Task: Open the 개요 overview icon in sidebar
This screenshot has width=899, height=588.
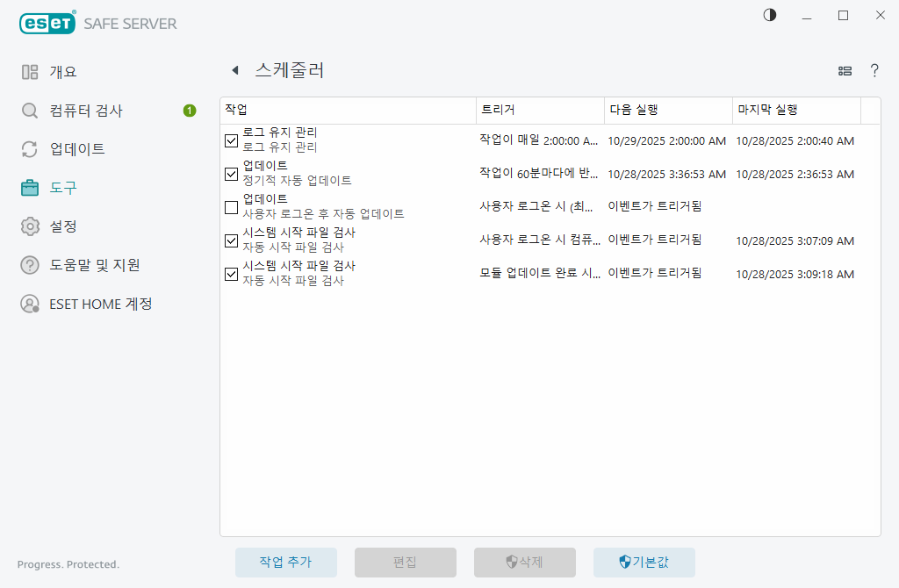Action: point(29,71)
